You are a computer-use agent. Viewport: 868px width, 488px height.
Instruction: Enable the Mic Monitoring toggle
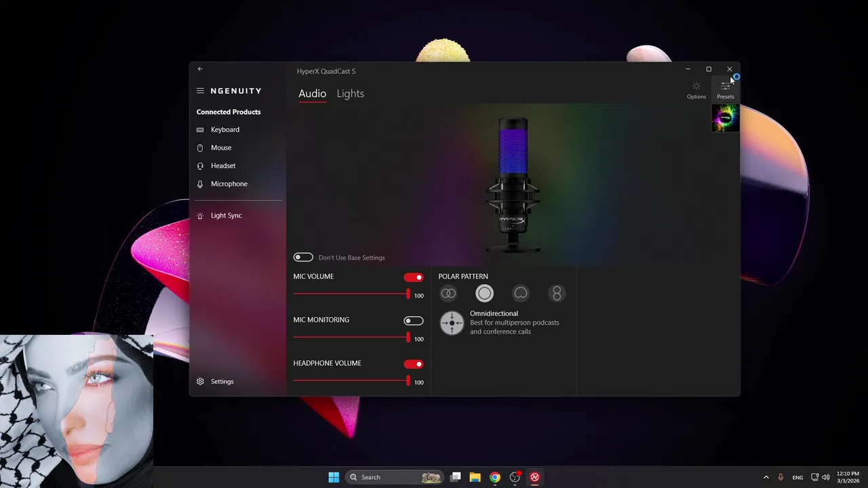pyautogui.click(x=414, y=321)
